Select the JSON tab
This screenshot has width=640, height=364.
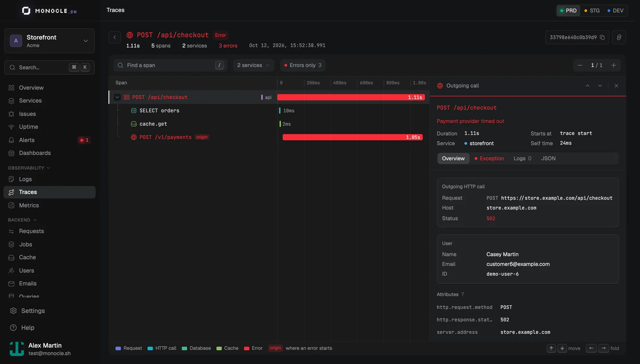(x=548, y=159)
